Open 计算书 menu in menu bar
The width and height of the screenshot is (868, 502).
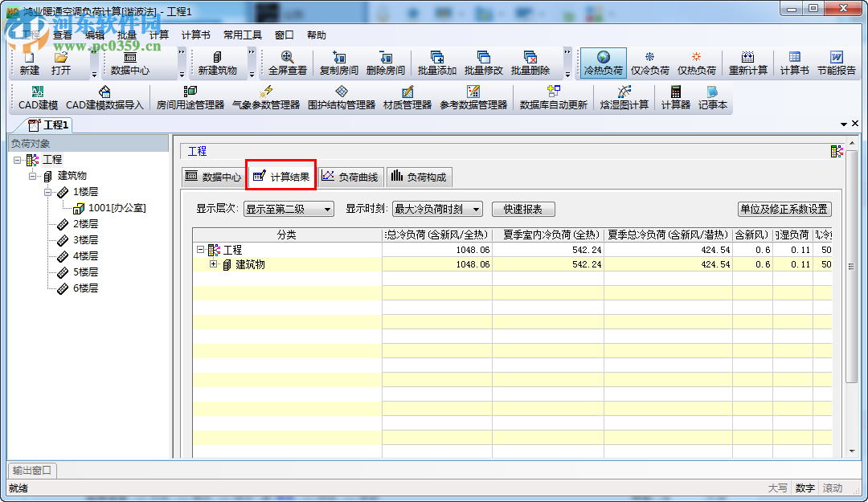point(196,35)
